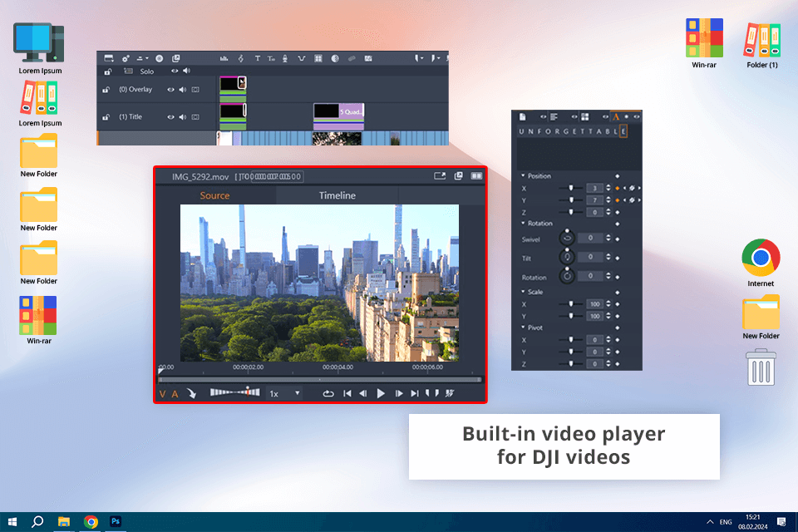
Task: Click the shuttle scrubber control in player
Action: [235, 392]
